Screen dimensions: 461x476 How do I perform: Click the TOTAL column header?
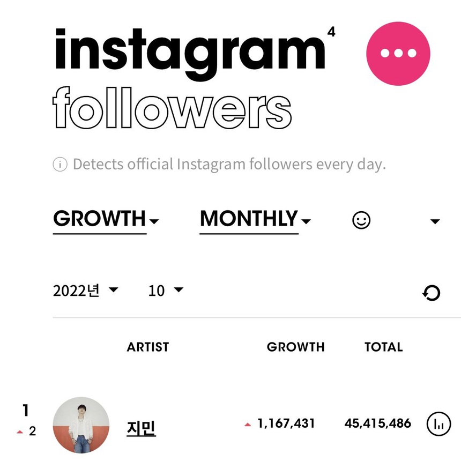[383, 347]
